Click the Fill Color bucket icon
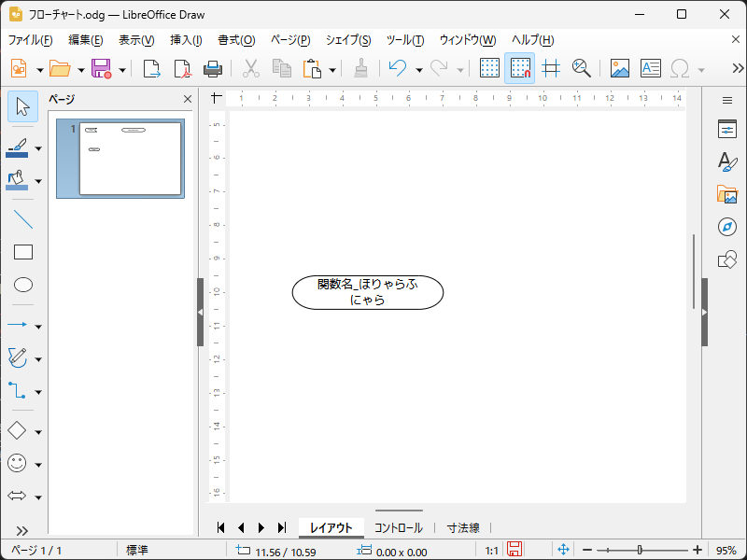Screen dimensions: 747x560 17,180
